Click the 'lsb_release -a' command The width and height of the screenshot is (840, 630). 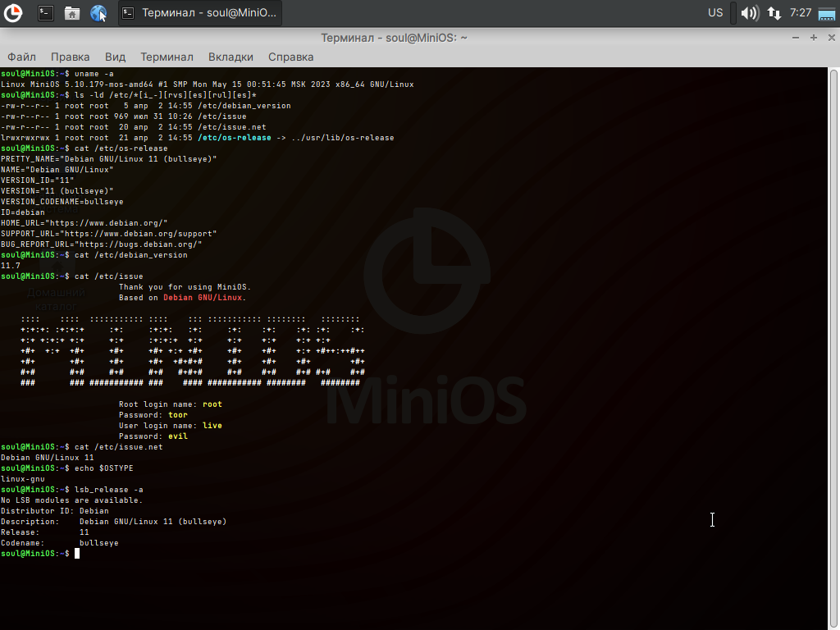point(109,490)
